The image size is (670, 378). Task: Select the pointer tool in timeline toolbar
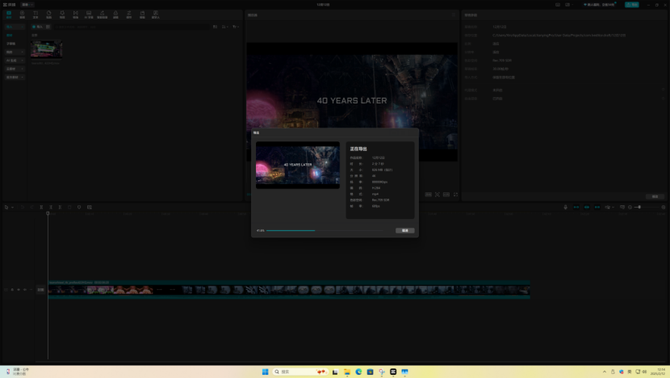click(x=6, y=207)
